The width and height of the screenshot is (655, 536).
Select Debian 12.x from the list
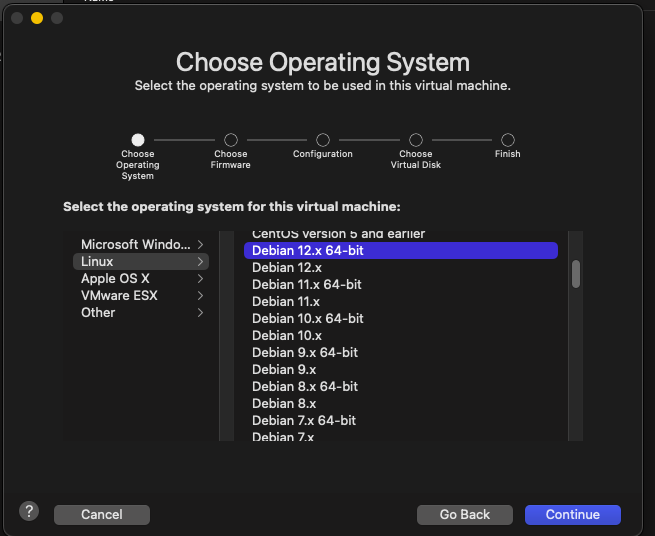(286, 268)
